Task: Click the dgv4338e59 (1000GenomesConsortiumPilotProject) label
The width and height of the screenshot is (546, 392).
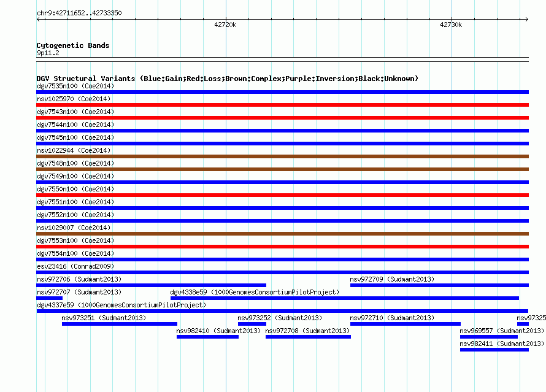Action: [255, 292]
